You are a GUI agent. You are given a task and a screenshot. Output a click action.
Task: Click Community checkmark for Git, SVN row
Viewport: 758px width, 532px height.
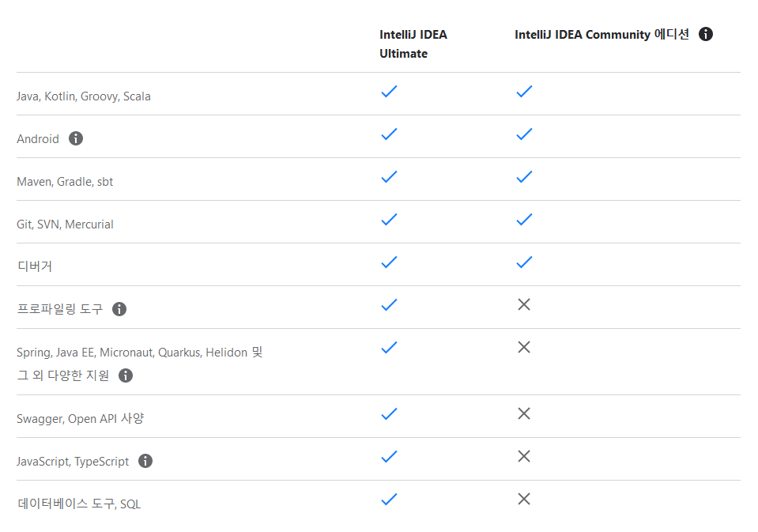point(524,220)
